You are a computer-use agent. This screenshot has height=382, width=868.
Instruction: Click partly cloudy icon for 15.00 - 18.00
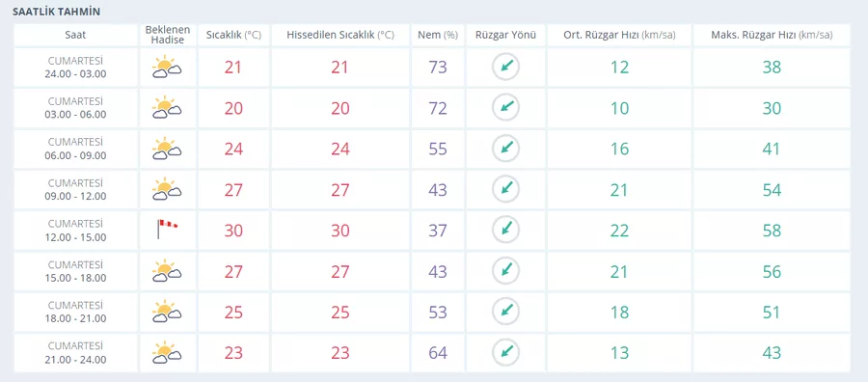click(167, 271)
